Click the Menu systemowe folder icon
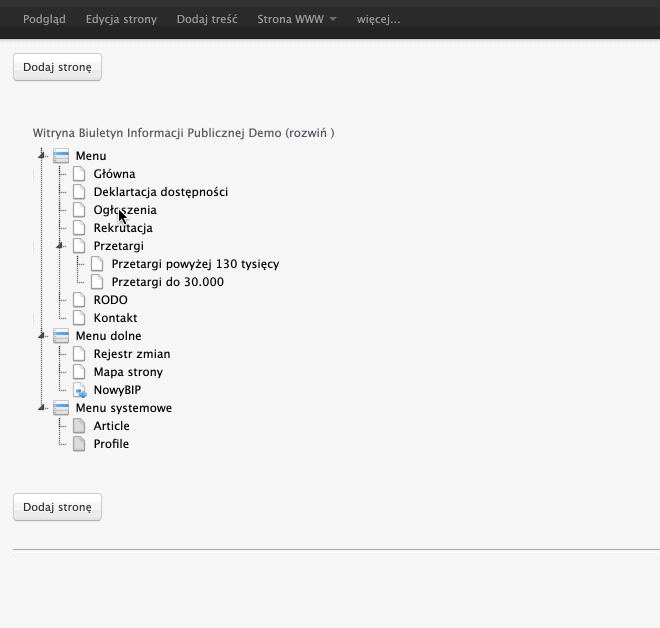660x628 pixels. (x=61, y=408)
